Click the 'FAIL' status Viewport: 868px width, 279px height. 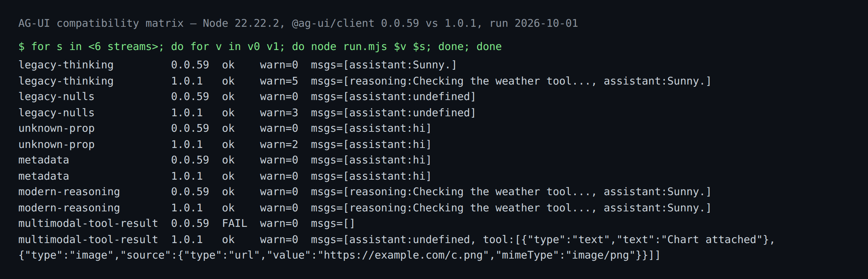pyautogui.click(x=235, y=223)
